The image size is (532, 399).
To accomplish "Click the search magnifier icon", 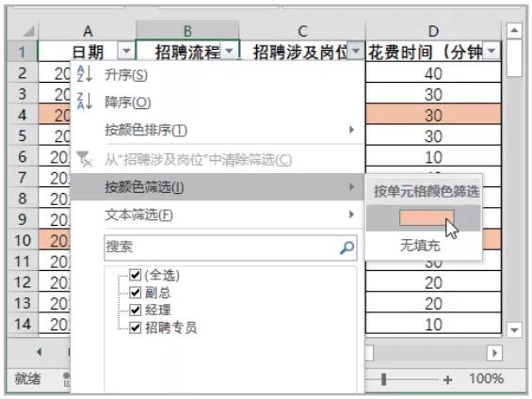I will point(347,247).
